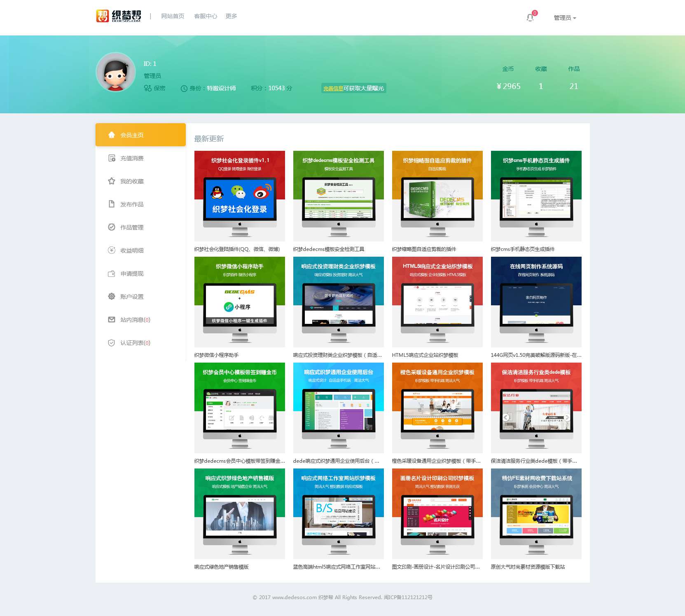
Task: Click title 蓝色高端html5响应式网络工作室网站
Action: (337, 567)
